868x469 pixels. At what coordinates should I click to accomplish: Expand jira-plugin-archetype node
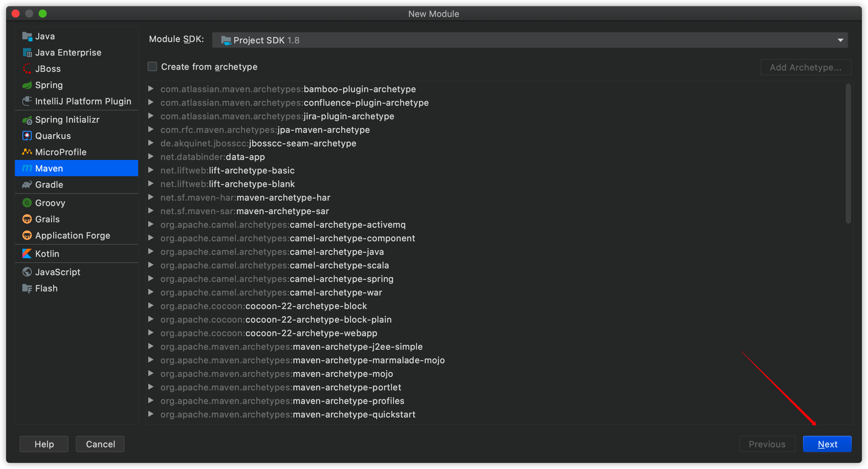click(151, 116)
